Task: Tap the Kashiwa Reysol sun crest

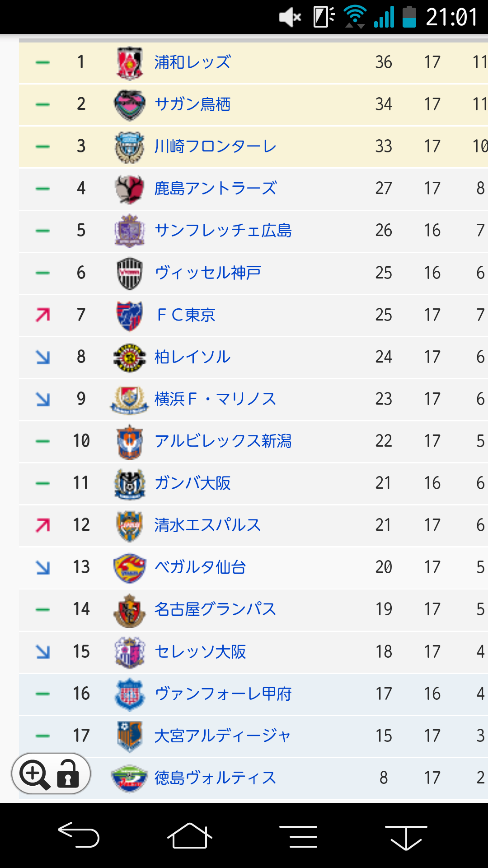Action: (x=130, y=357)
